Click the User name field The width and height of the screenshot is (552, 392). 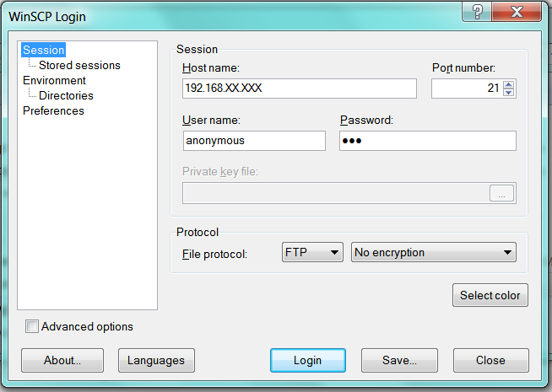(x=254, y=141)
